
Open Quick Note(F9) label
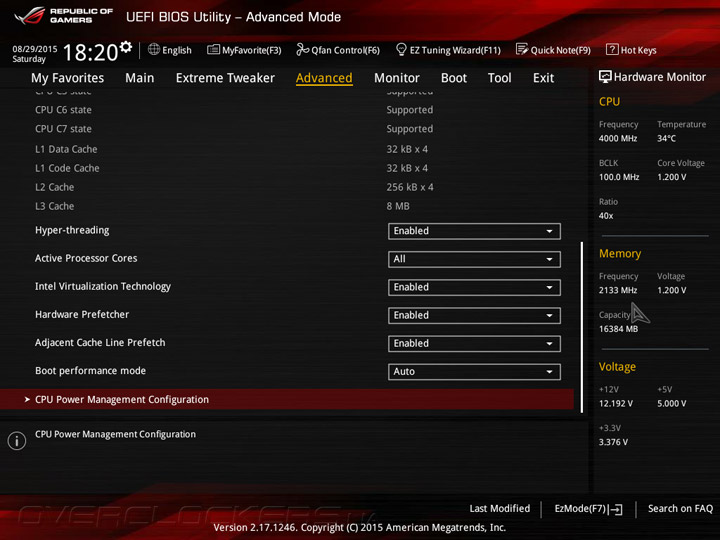[x=561, y=50]
